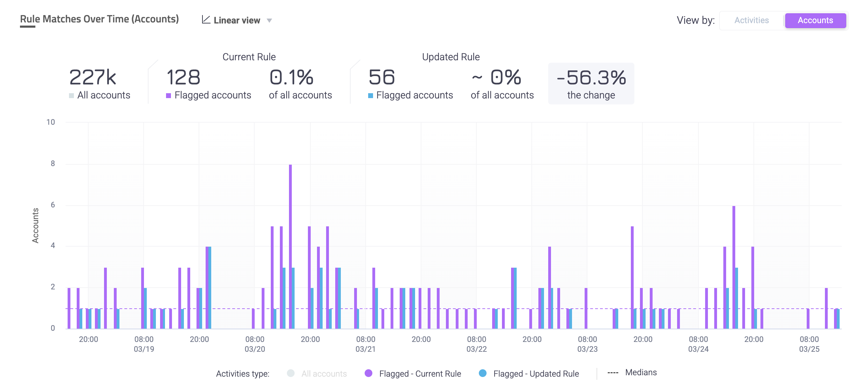Click the Rule Matches Over Time title

point(99,19)
